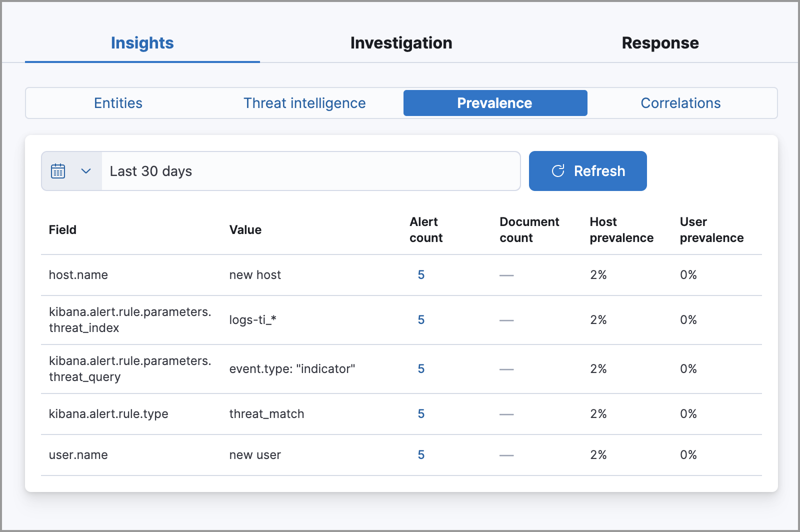This screenshot has width=800, height=532.
Task: Open the Response tab
Action: [x=660, y=43]
